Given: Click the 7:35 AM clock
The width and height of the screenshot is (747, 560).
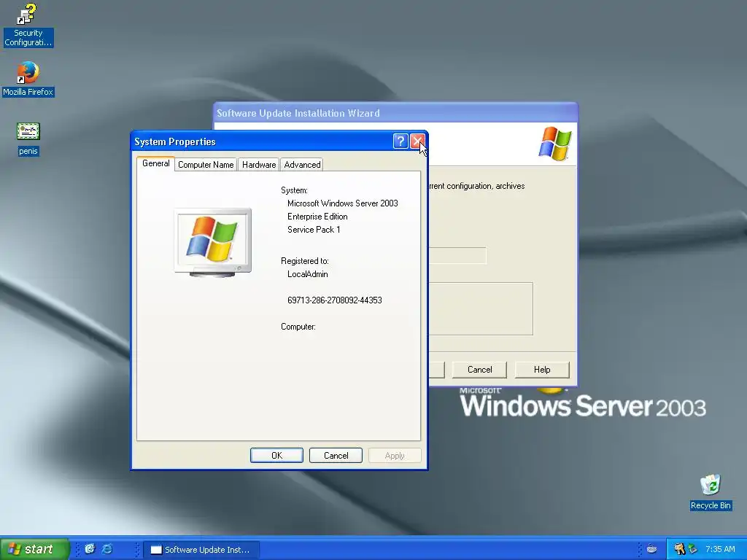Looking at the screenshot, I should tap(720, 549).
